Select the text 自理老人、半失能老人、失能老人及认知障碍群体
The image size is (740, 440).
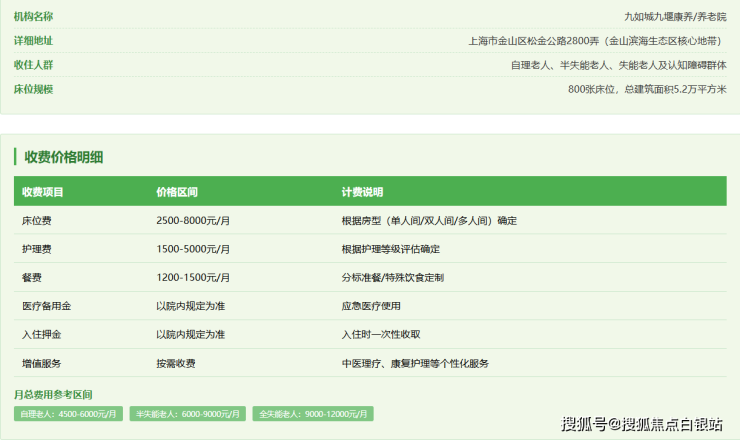pos(619,65)
